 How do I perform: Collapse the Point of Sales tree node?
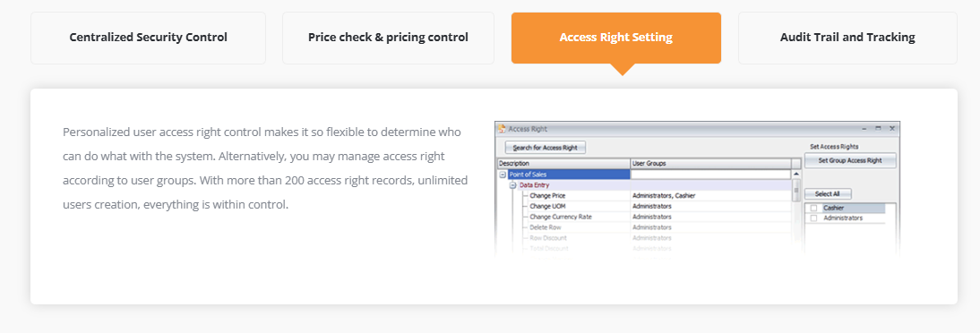pyautogui.click(x=503, y=175)
